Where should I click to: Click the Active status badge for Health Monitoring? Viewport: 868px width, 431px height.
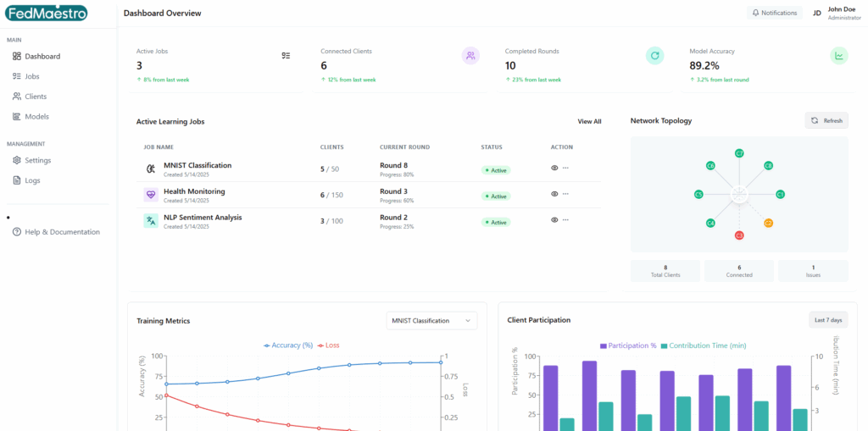point(495,196)
